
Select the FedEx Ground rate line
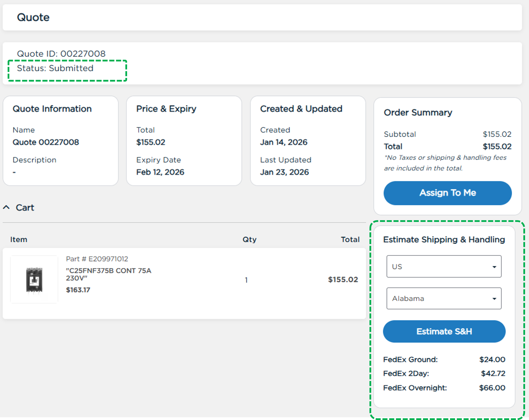click(410, 359)
